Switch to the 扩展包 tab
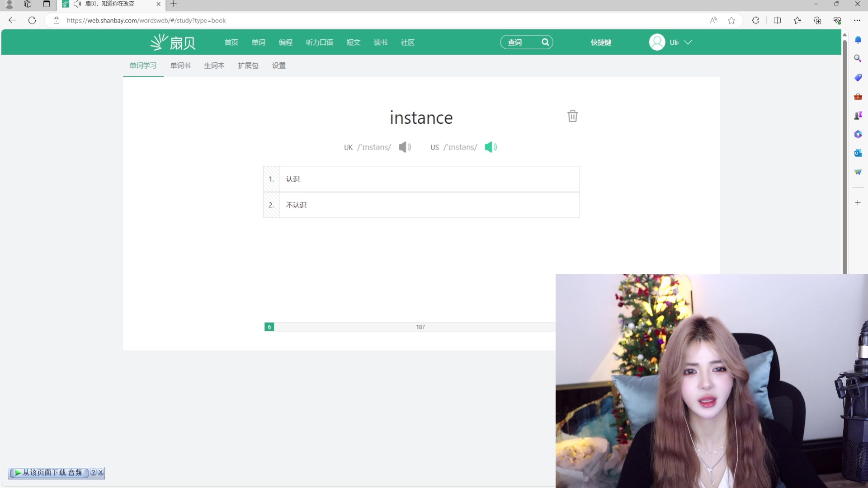This screenshot has height=488, width=868. coord(248,66)
